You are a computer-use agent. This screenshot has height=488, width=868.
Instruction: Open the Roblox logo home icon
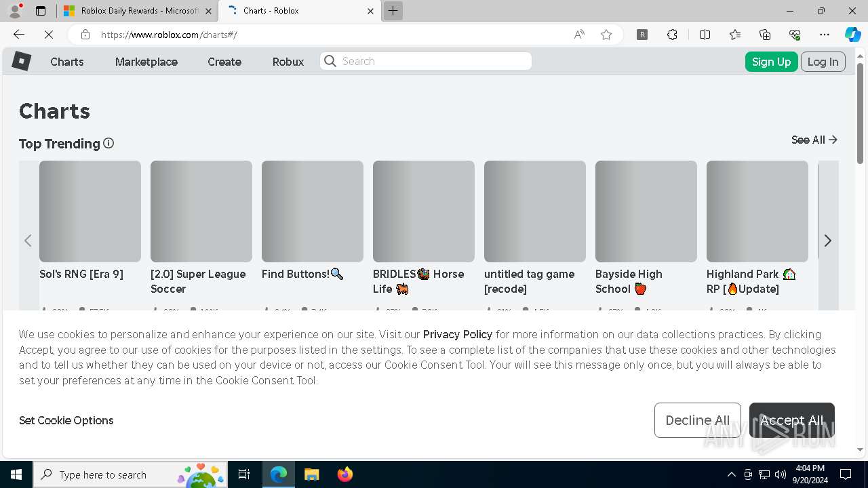tap(22, 61)
